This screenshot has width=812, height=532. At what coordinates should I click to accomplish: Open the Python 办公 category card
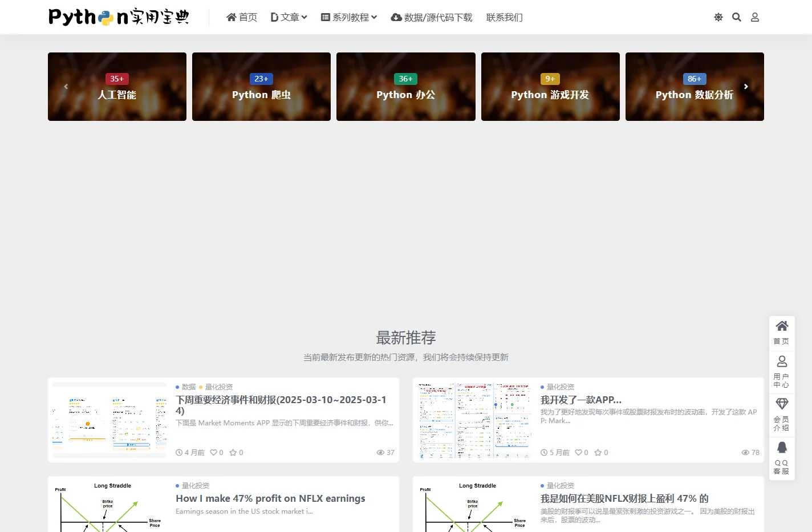[x=406, y=87]
